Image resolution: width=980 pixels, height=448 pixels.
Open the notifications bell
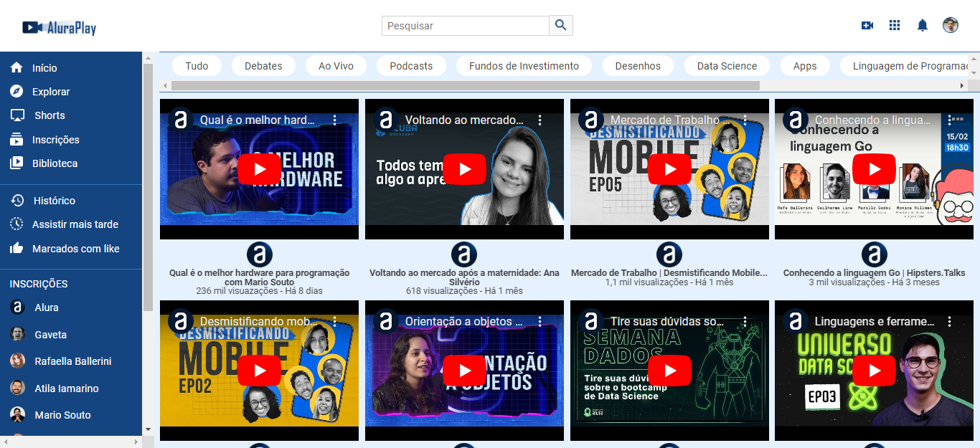pyautogui.click(x=922, y=26)
